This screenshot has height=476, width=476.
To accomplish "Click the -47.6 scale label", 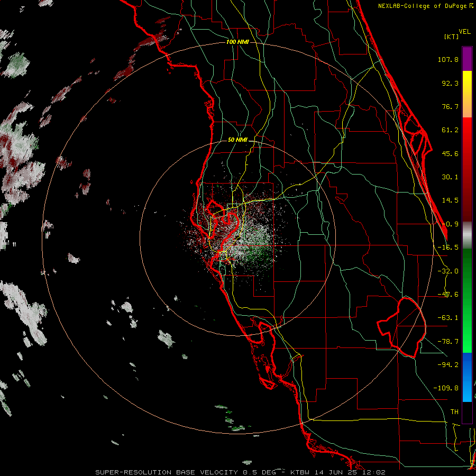I will coord(448,295).
